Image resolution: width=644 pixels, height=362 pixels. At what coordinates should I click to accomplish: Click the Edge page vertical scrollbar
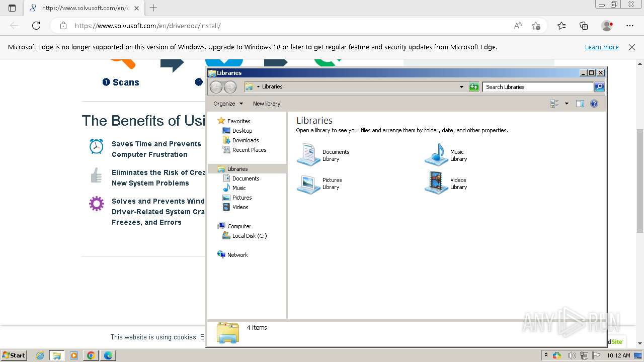[640, 180]
